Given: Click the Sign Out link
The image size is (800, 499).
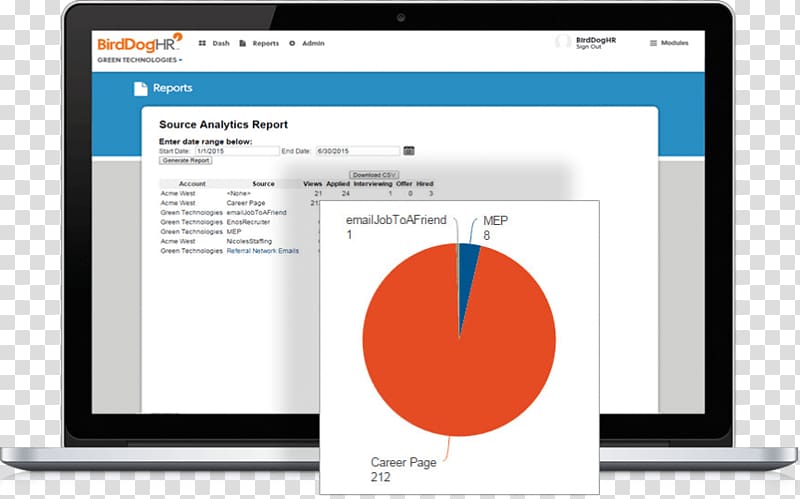Looking at the screenshot, I should [589, 47].
